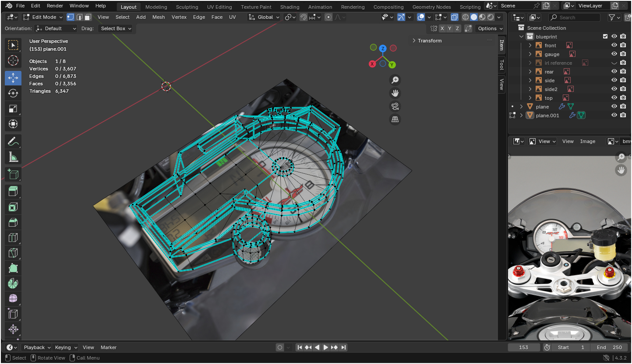Show the irl reference image
Image resolution: width=632 pixels, height=364 pixels.
click(614, 63)
